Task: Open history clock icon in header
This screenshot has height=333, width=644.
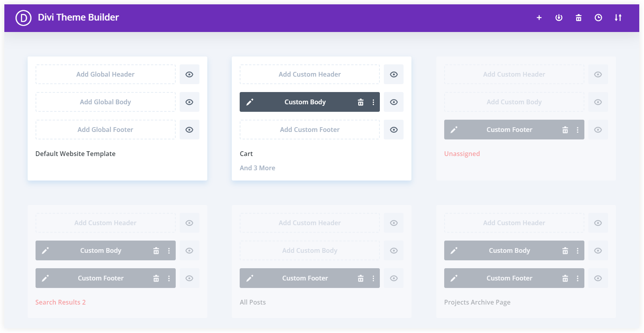Action: point(598,18)
